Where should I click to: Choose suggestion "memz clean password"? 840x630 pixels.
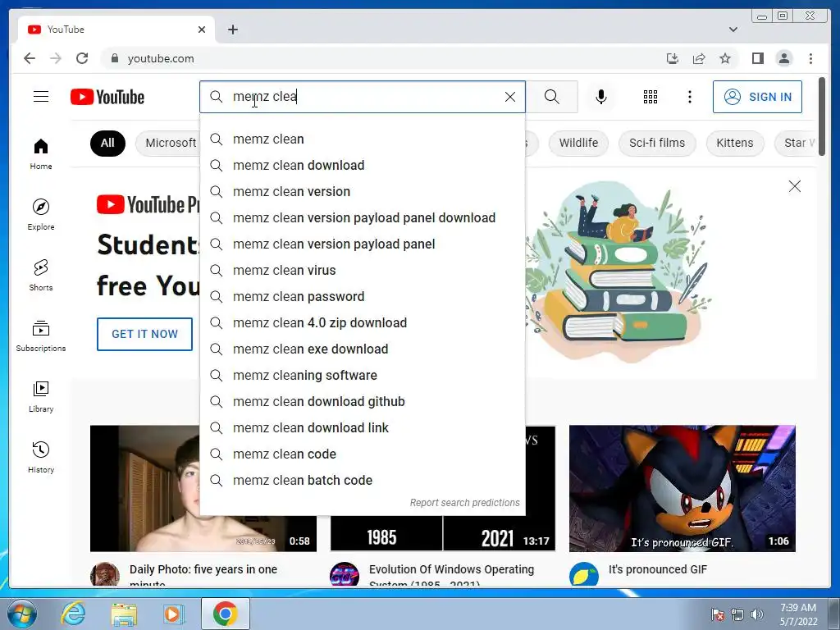point(362,297)
